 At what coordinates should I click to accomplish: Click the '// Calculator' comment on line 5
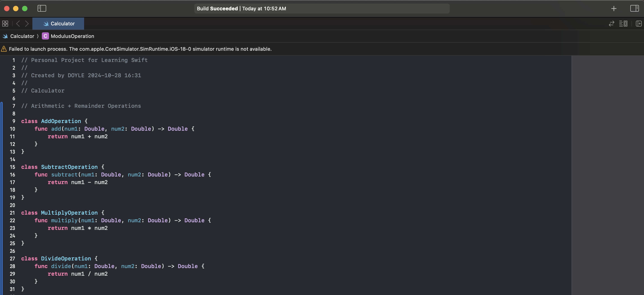point(42,91)
